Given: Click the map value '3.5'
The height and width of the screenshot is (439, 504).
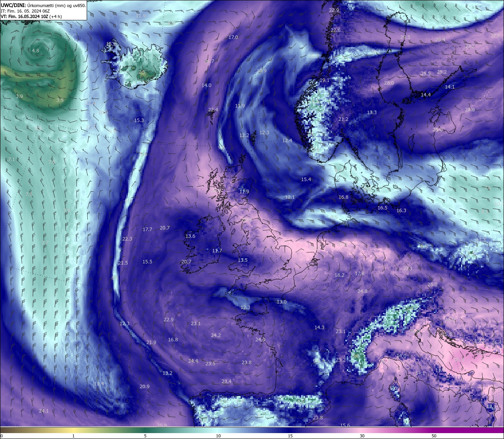Looking at the screenshot, I should coord(59,100).
